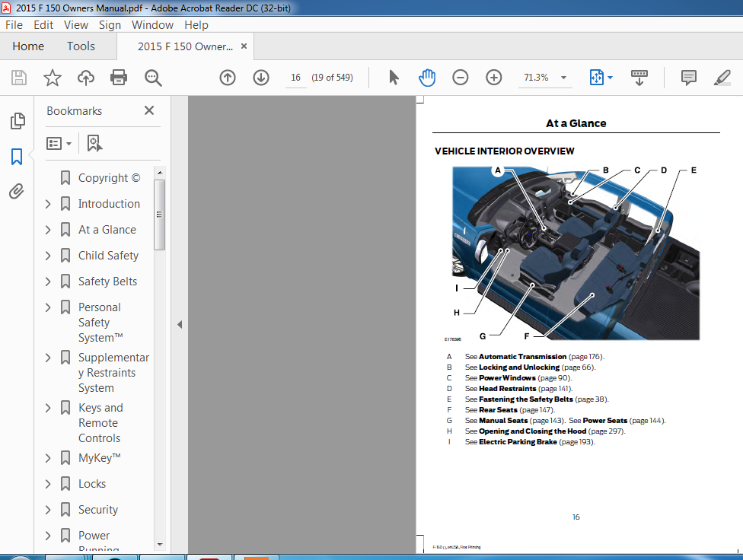This screenshot has width=743, height=560.
Task: Click Rear Seats page reference
Action: click(x=509, y=410)
